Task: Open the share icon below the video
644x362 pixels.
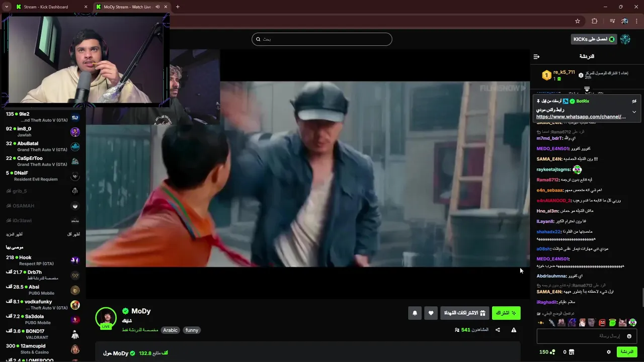Action: pyautogui.click(x=498, y=330)
